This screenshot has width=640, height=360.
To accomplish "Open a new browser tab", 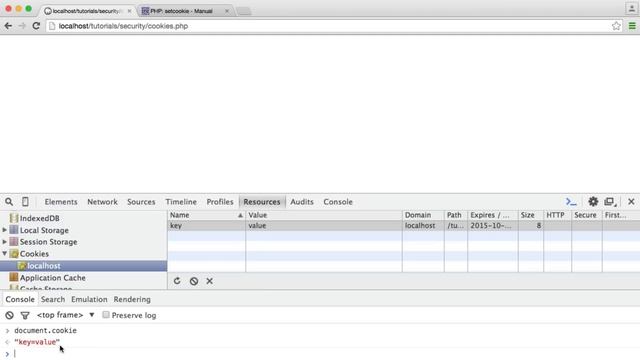I will (x=244, y=11).
